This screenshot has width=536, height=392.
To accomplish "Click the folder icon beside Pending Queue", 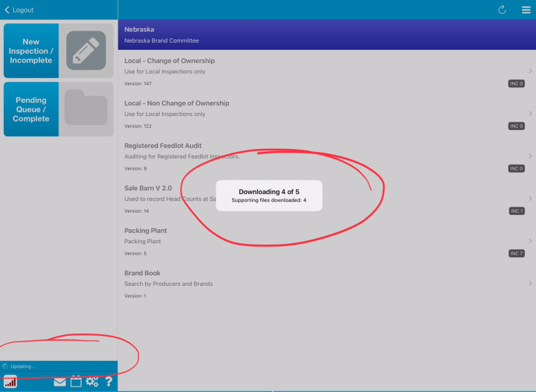I will pos(86,108).
